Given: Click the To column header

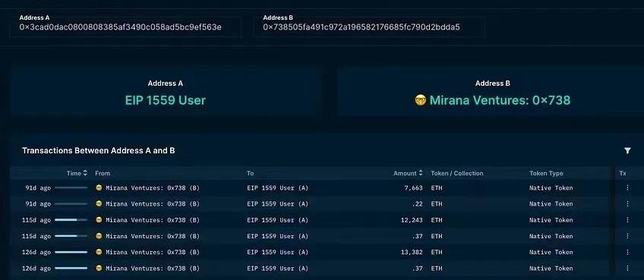Looking at the screenshot, I should click(x=250, y=173).
